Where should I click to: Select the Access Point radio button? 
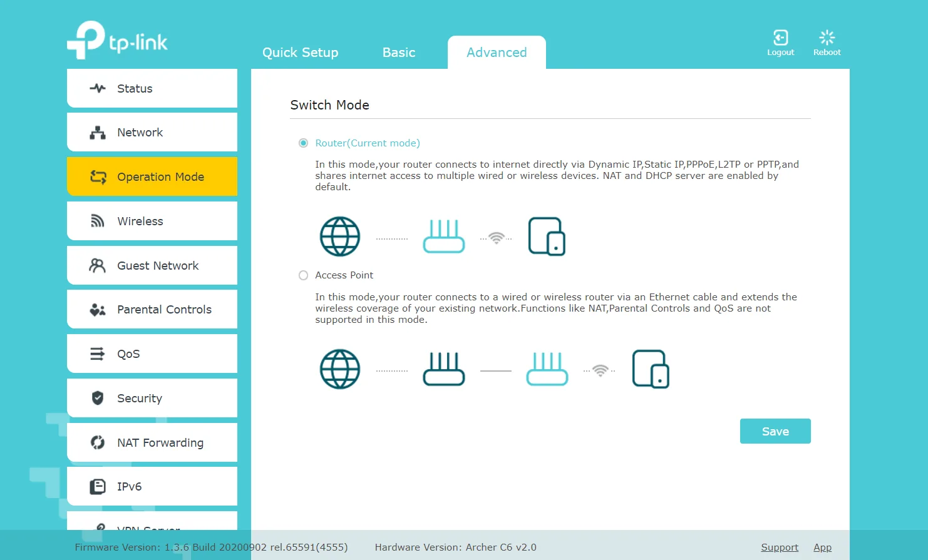(304, 275)
